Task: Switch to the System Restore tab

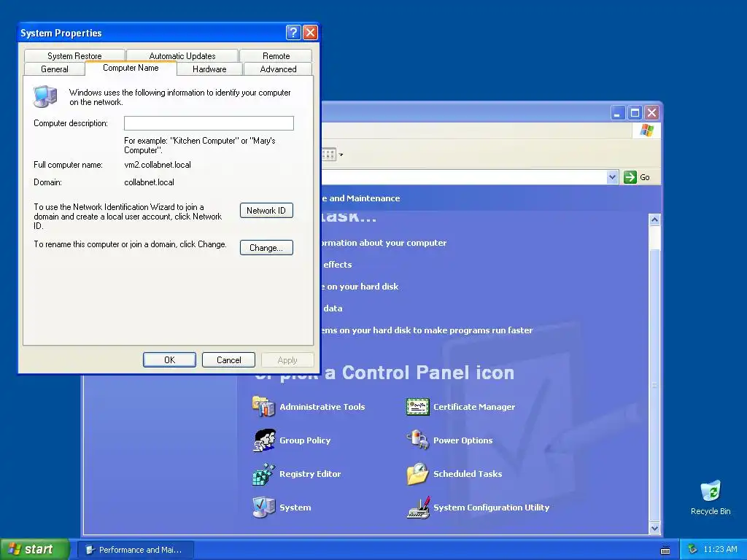Action: coord(74,55)
